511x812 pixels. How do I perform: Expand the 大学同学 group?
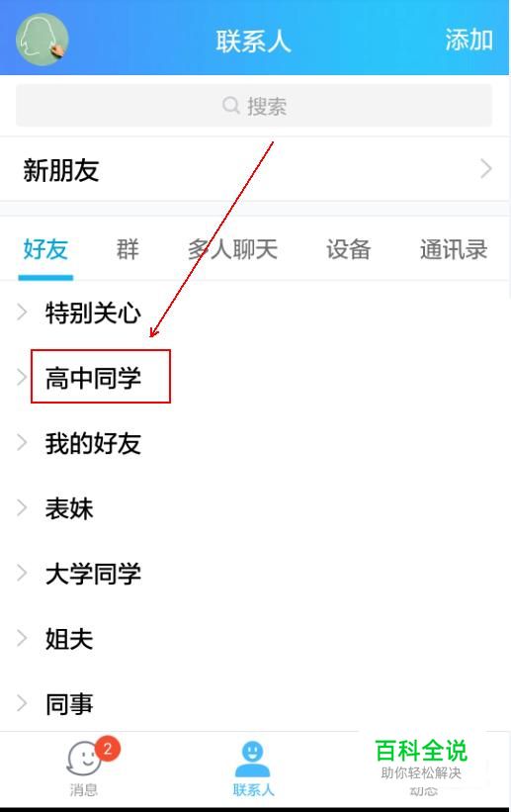tap(93, 574)
